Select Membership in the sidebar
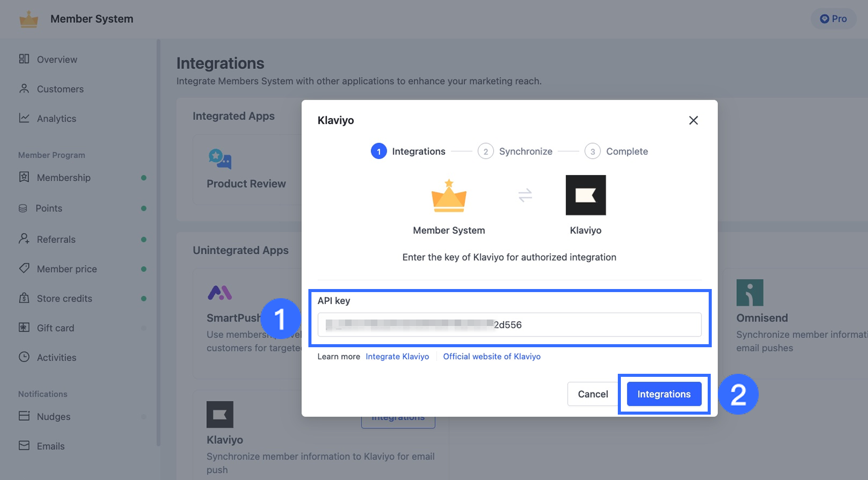The image size is (868, 480). [63, 178]
